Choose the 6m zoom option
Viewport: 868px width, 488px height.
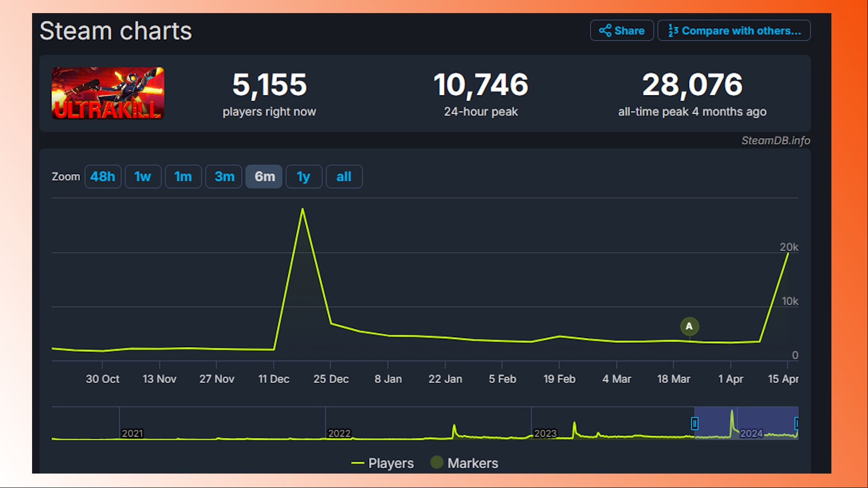(x=264, y=177)
